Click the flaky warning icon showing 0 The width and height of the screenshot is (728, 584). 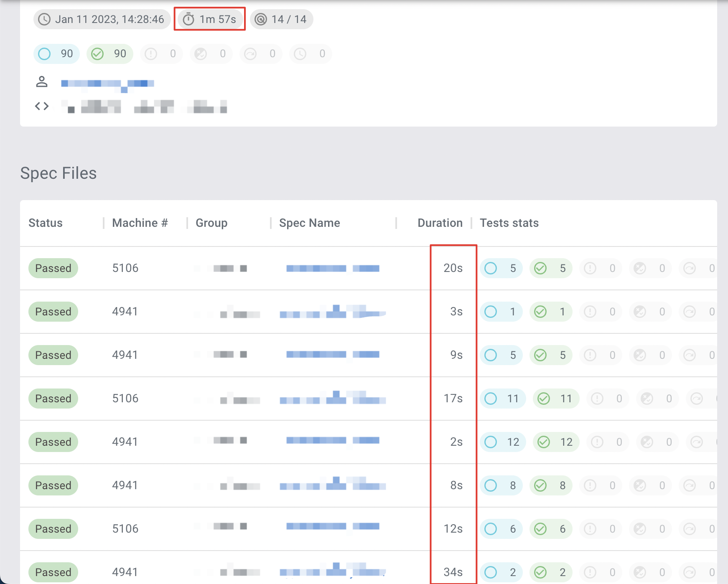[x=151, y=53]
